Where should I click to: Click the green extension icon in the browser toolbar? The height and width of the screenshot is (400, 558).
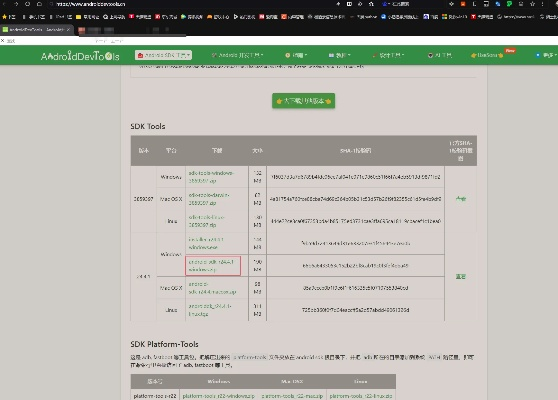coord(509,4)
